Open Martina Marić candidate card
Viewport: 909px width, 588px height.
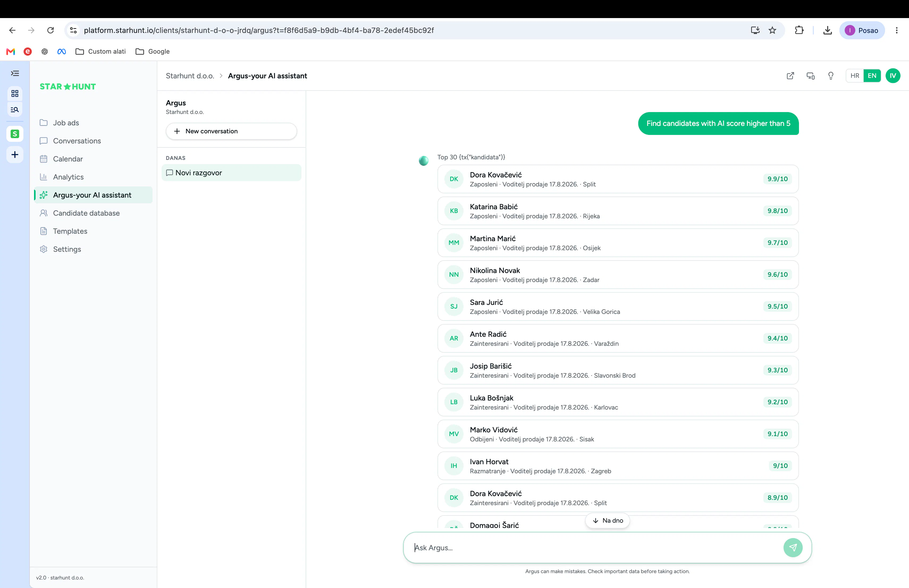[x=618, y=243]
